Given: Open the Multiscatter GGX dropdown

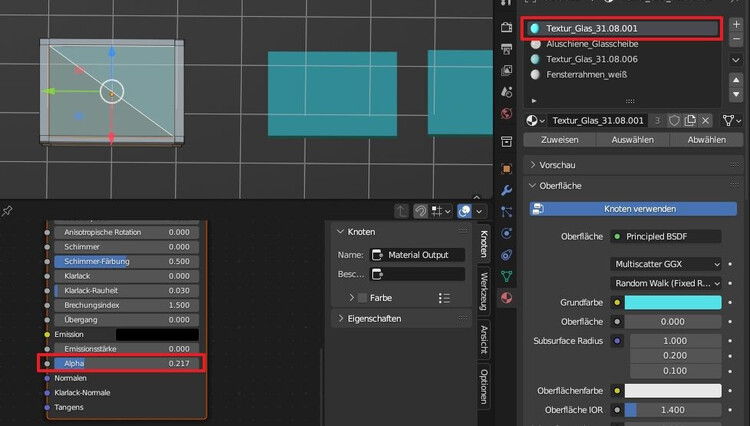Looking at the screenshot, I should [666, 264].
